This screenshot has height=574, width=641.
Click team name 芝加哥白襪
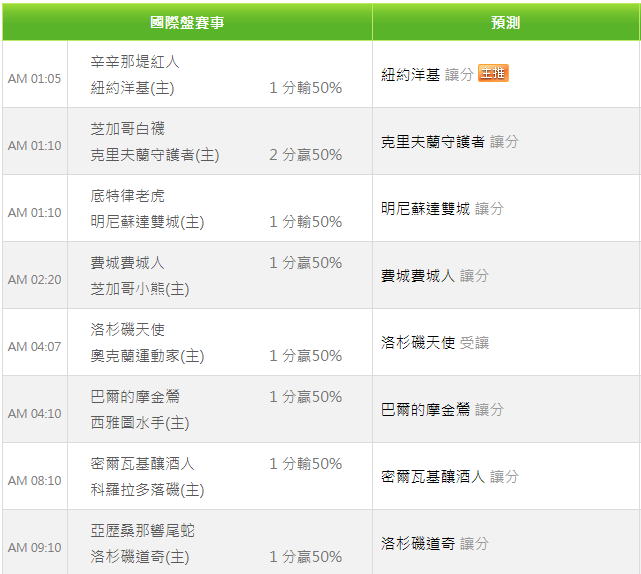click(x=128, y=129)
